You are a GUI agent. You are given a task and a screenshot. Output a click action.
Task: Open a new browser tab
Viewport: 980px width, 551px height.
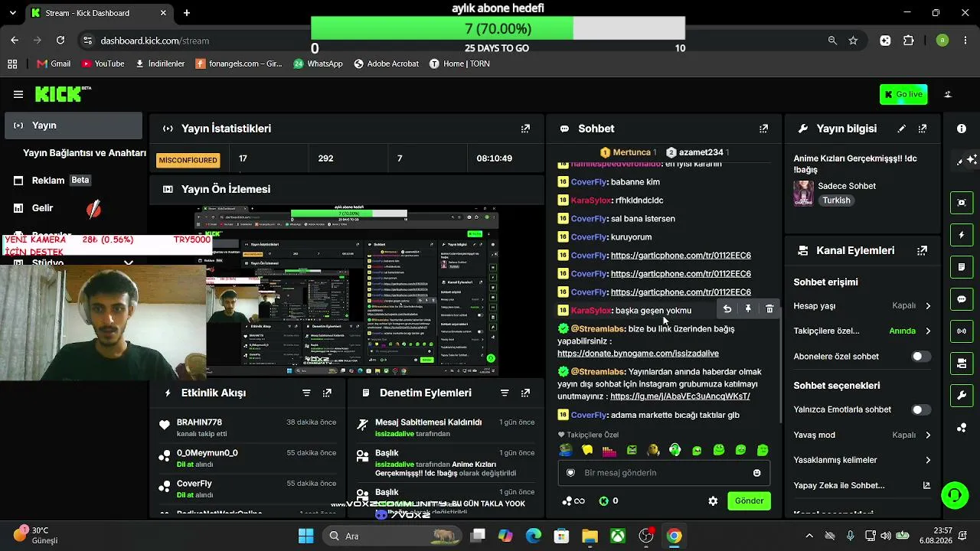tap(187, 13)
